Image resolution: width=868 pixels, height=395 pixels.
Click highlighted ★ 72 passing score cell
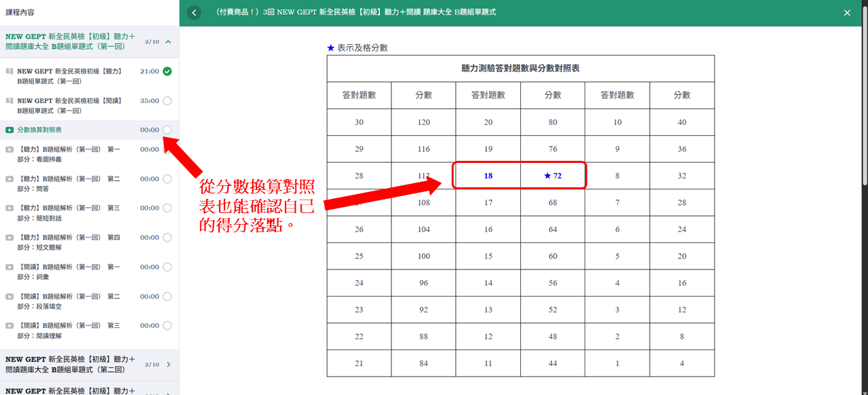(553, 176)
